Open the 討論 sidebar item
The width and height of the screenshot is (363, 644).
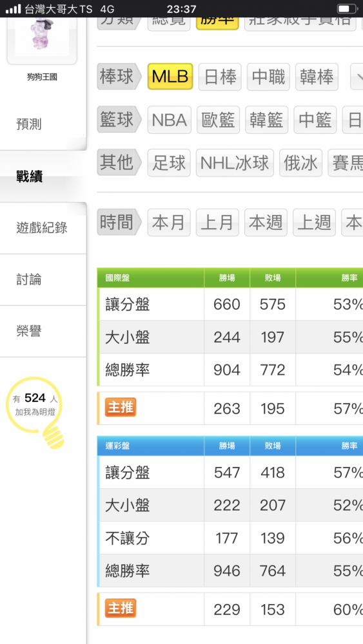[43, 279]
